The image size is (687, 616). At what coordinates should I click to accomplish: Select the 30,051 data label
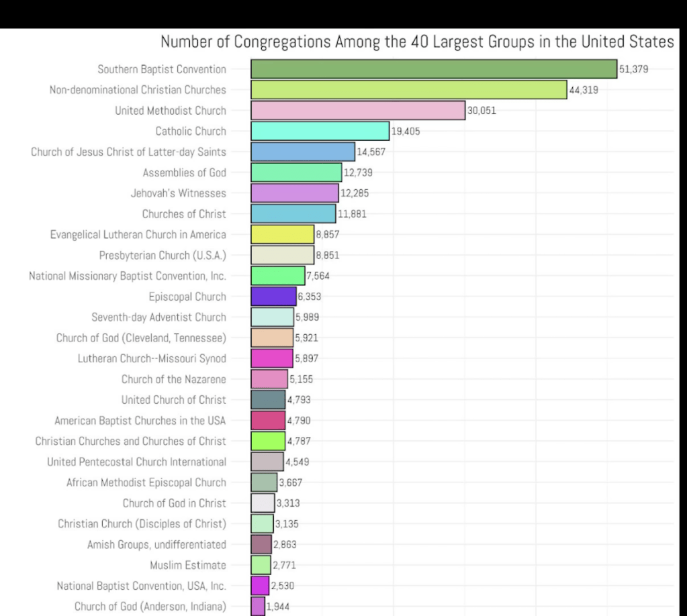pyautogui.click(x=482, y=111)
